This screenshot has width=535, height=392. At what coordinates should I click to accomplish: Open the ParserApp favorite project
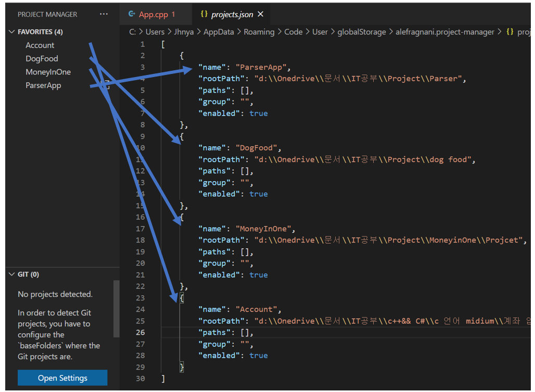tap(43, 85)
